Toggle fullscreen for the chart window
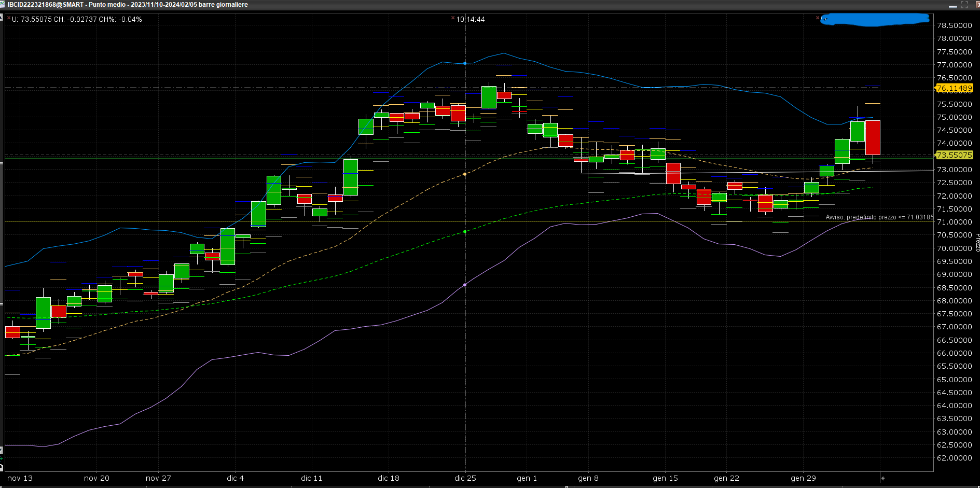This screenshot has width=980, height=488. pos(964,5)
